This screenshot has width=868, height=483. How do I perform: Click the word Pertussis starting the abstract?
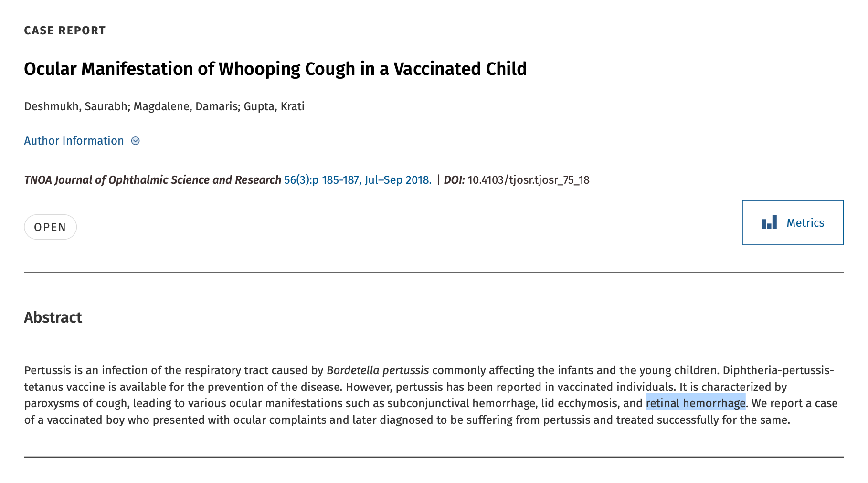pos(48,370)
